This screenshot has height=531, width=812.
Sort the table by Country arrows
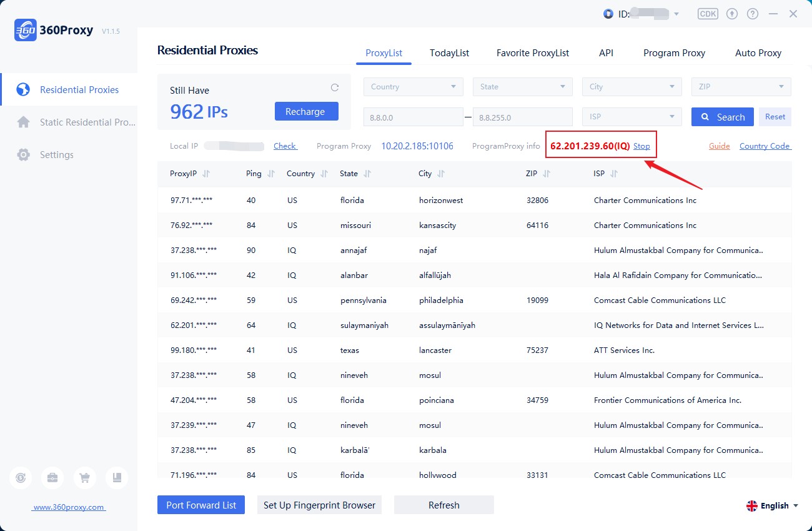[x=324, y=174]
